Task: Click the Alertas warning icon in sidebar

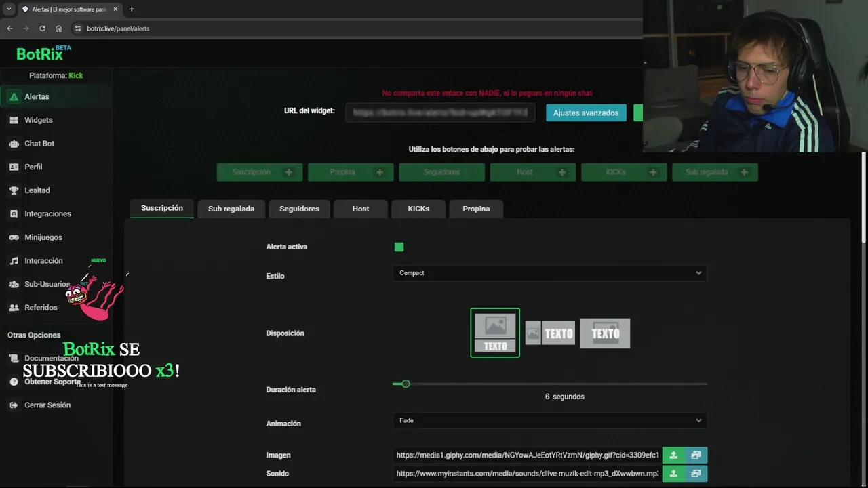Action: [x=14, y=97]
